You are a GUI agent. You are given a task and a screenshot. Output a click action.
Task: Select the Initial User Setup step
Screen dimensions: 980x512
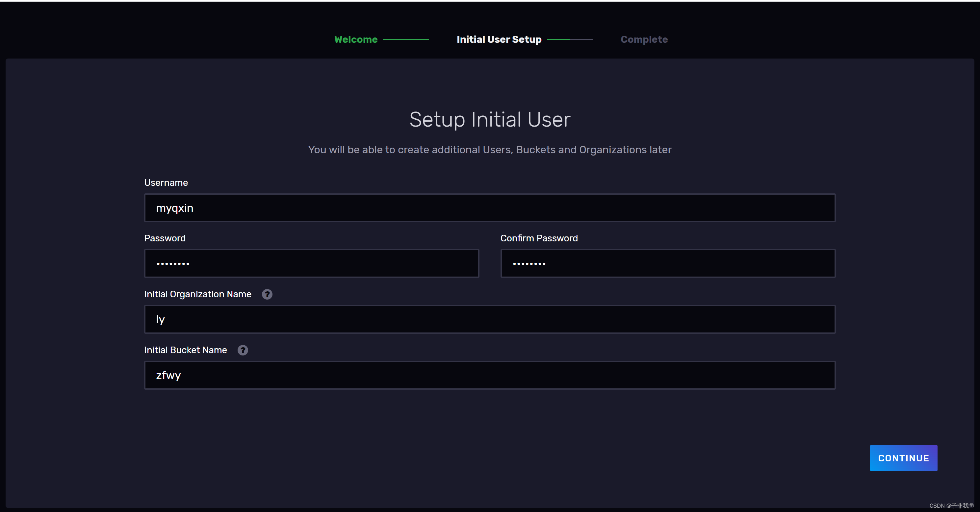499,39
